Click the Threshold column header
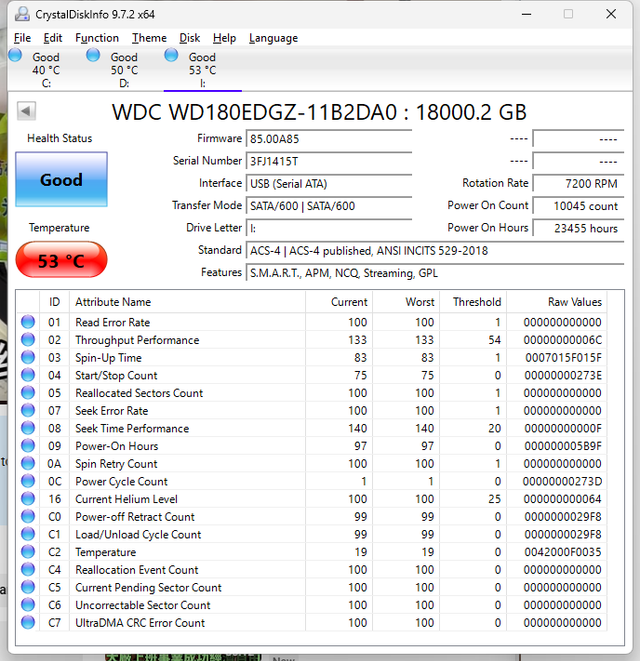The height and width of the screenshot is (661, 640). click(473, 302)
